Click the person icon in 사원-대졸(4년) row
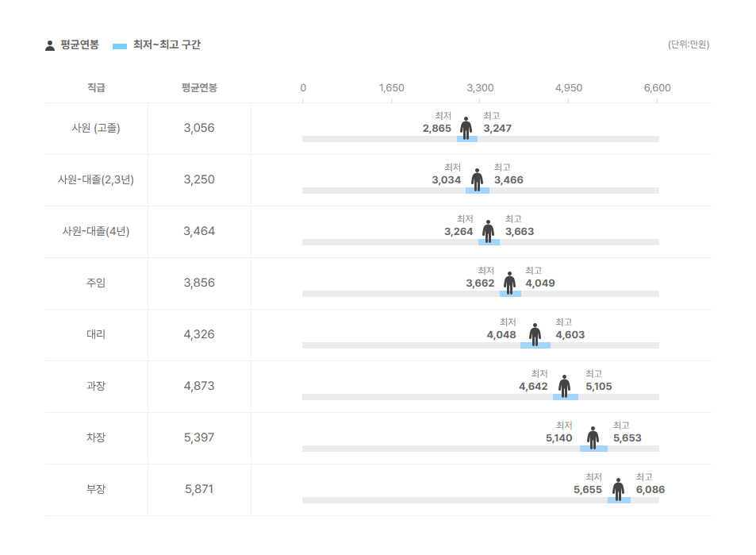 488,230
